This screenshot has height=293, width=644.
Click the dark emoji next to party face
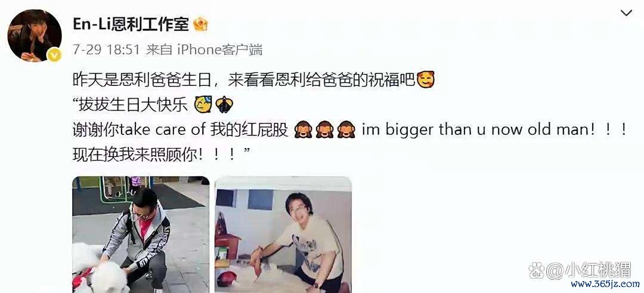(x=224, y=105)
